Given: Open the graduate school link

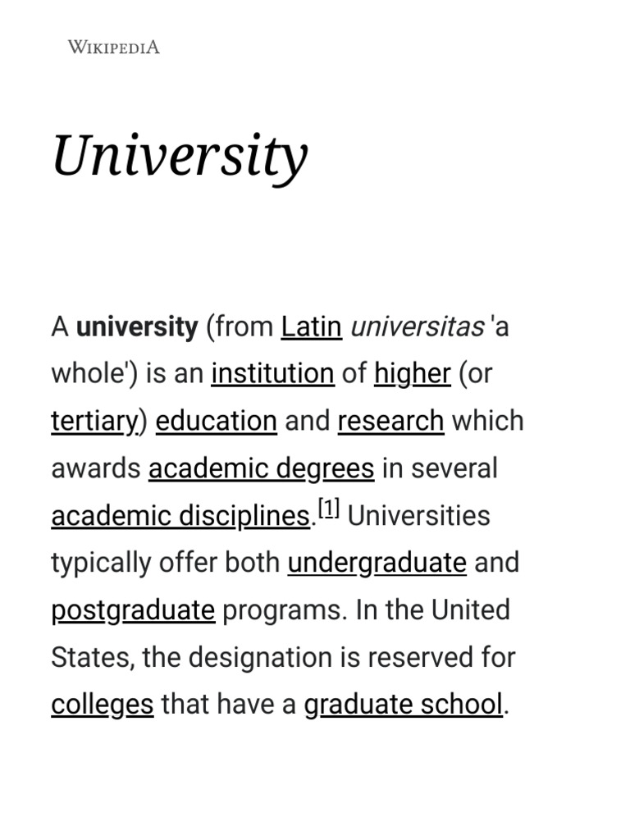Looking at the screenshot, I should (403, 705).
